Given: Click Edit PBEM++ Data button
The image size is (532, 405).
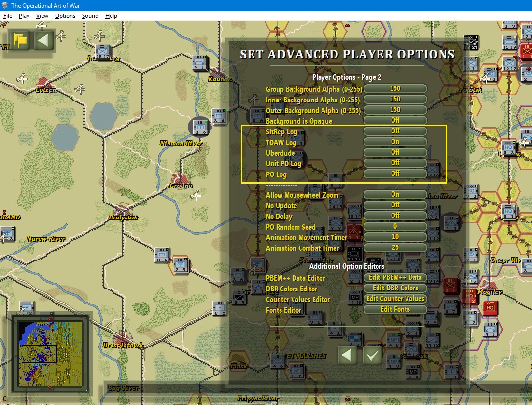Looking at the screenshot, I should pos(395,277).
